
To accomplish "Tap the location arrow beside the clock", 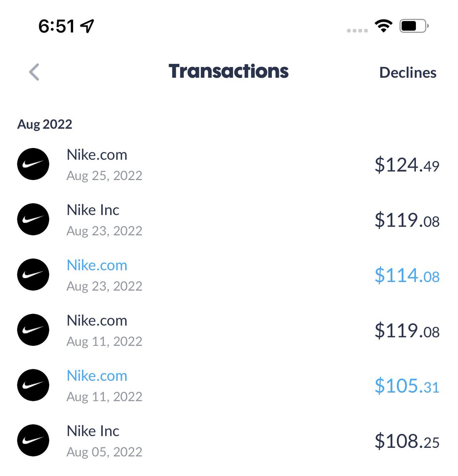I will pos(87,26).
